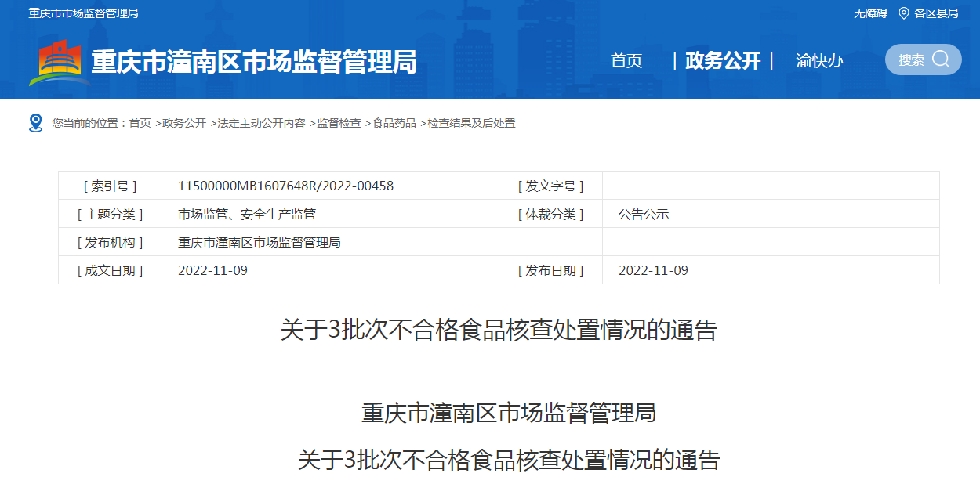Open the 渝快办 navigation menu item
Viewport: 980px width, 477px height.
[819, 60]
